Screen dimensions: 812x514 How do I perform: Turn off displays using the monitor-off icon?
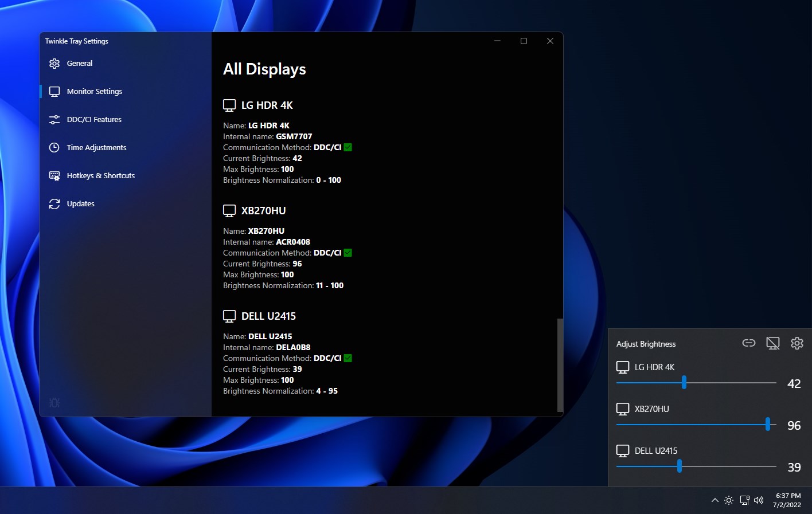773,343
